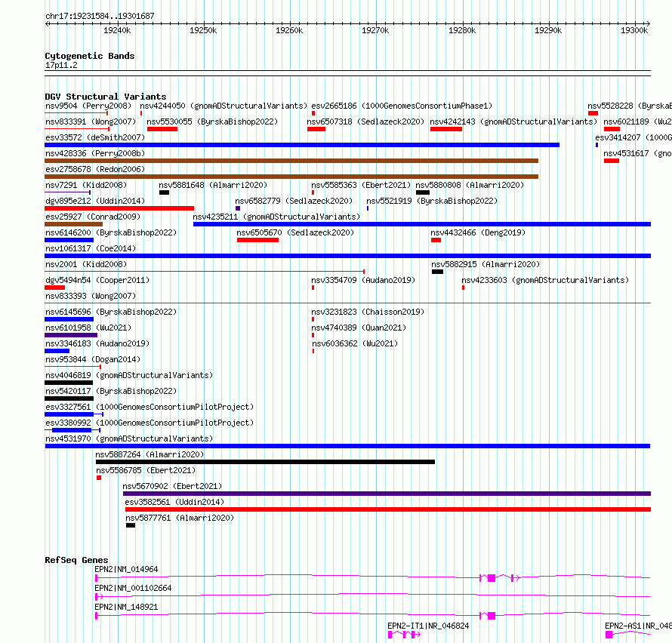The height and width of the screenshot is (643, 672).
Task: Click the nsv6146200 blue variant bar
Action: [x=69, y=240]
